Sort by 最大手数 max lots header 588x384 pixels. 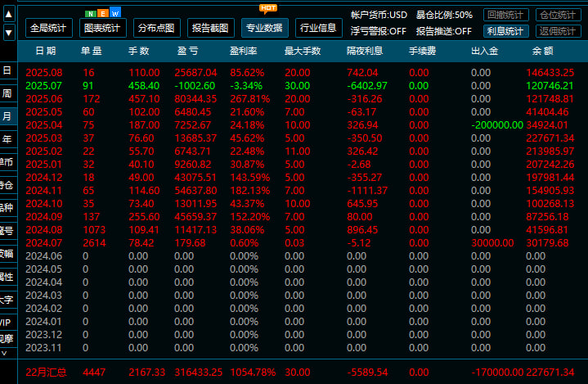(303, 51)
